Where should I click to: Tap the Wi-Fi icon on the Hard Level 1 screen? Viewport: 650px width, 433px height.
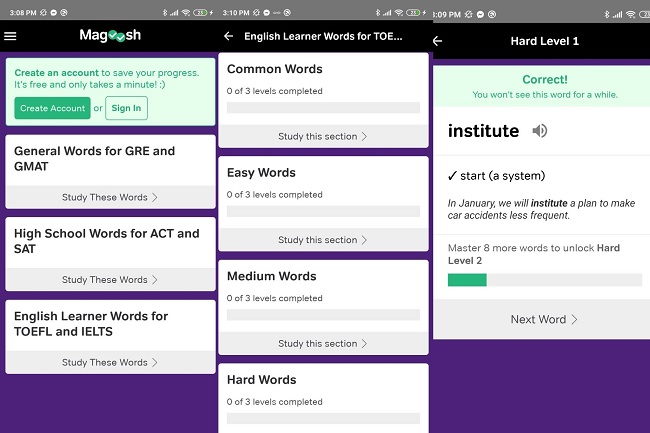[631, 15]
